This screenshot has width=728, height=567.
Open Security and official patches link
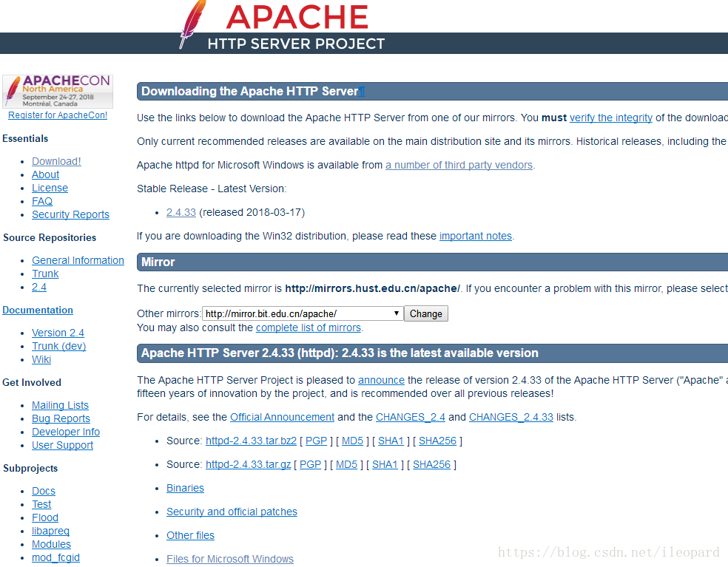232,512
